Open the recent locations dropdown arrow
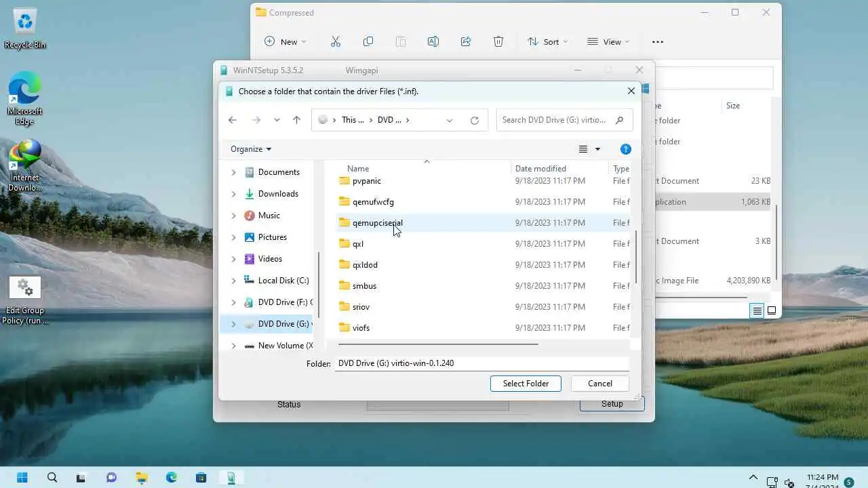 click(277, 120)
